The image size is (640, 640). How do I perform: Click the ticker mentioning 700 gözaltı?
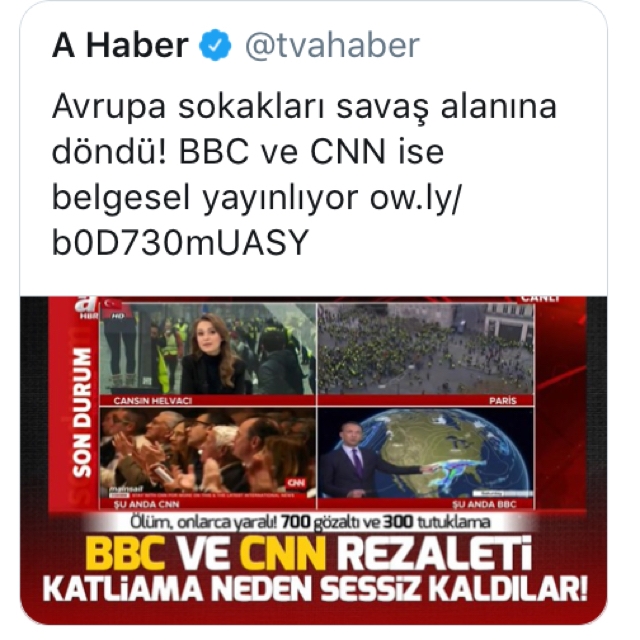tap(310, 522)
